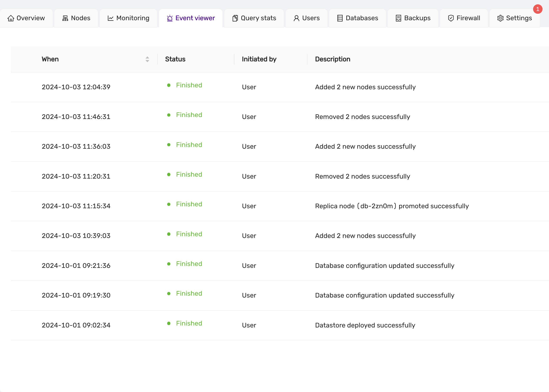The height and width of the screenshot is (392, 549).
Task: Click the Backups document icon
Action: [398, 18]
